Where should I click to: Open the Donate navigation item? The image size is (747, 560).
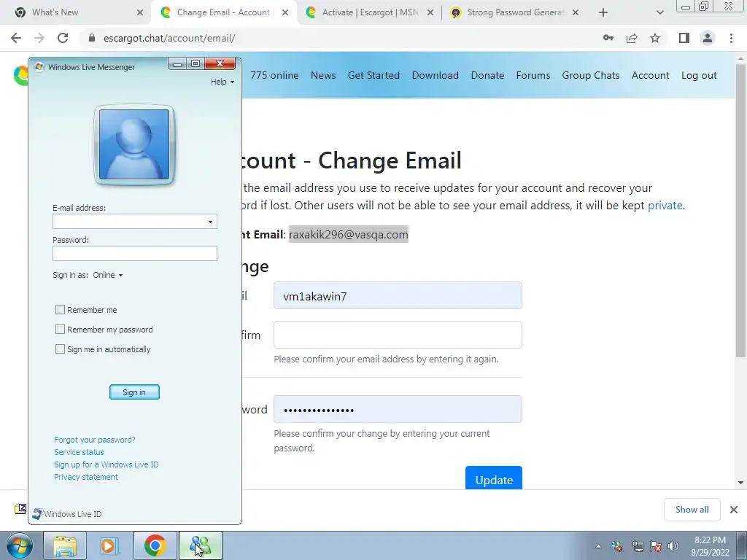pyautogui.click(x=487, y=75)
